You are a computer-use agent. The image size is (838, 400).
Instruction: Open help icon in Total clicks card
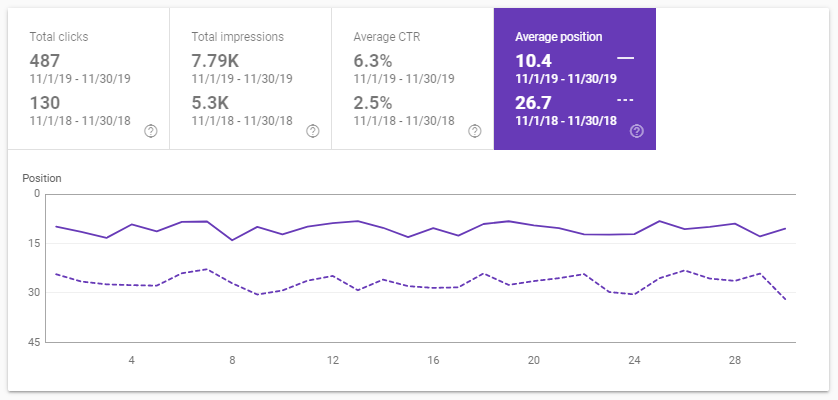click(150, 130)
